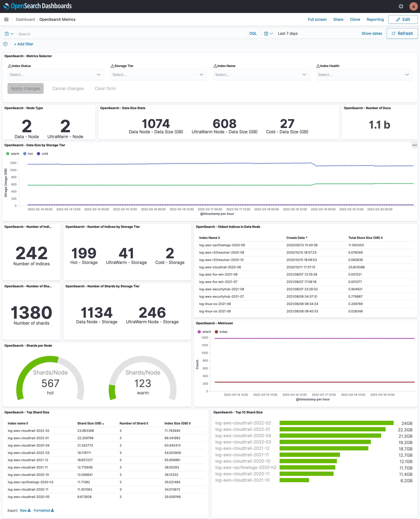The height and width of the screenshot is (519, 420).
Task: Go to Dashboard breadcrumb
Action: click(25, 19)
